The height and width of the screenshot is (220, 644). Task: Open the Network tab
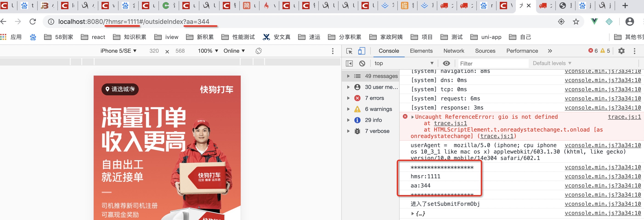click(x=454, y=51)
